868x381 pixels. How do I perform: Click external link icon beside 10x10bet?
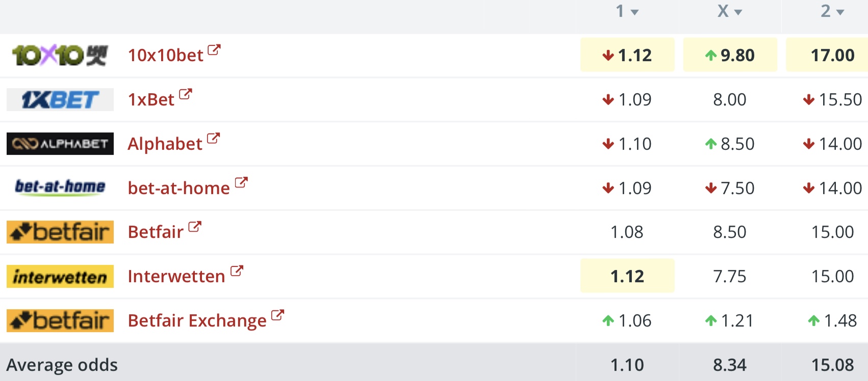point(214,50)
